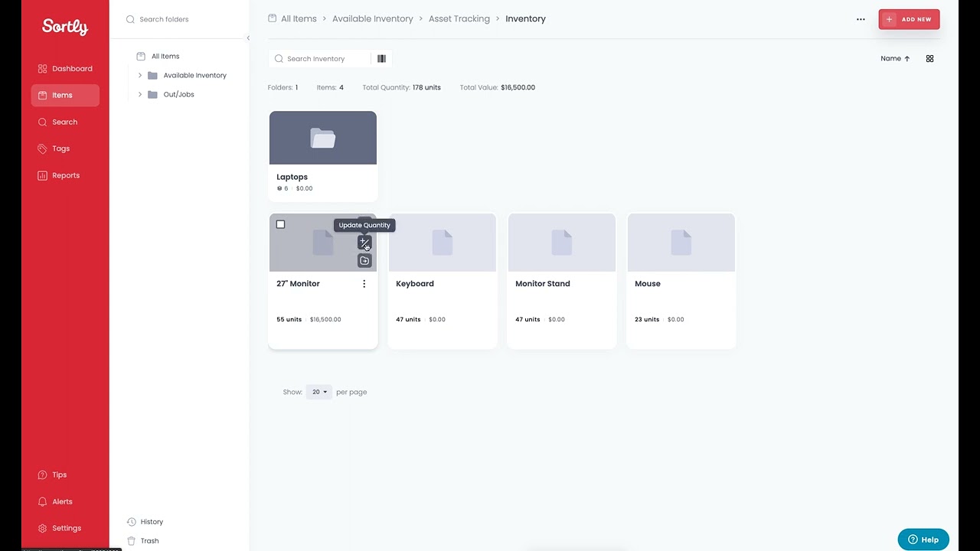Navigate to Asset Tracking breadcrumb

point(459,18)
